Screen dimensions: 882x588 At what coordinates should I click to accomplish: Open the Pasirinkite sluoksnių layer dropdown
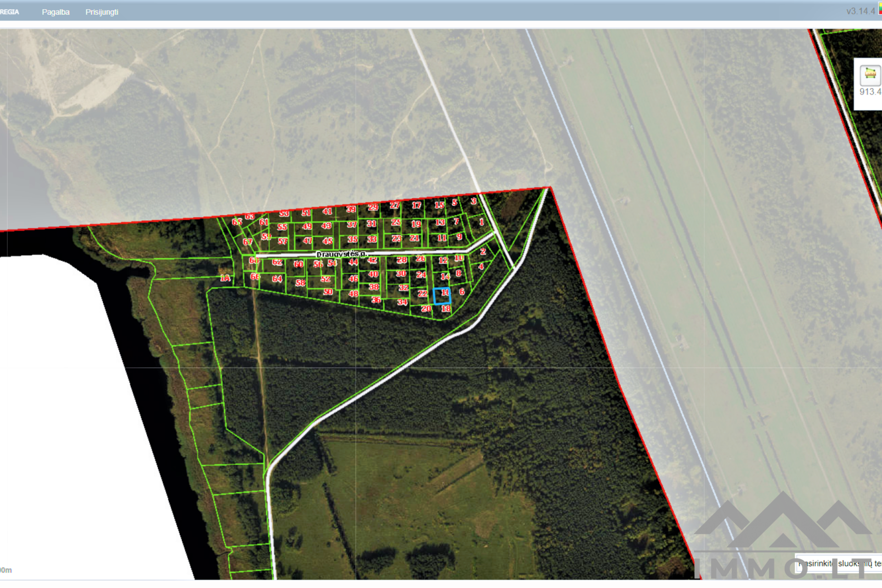pos(838,563)
